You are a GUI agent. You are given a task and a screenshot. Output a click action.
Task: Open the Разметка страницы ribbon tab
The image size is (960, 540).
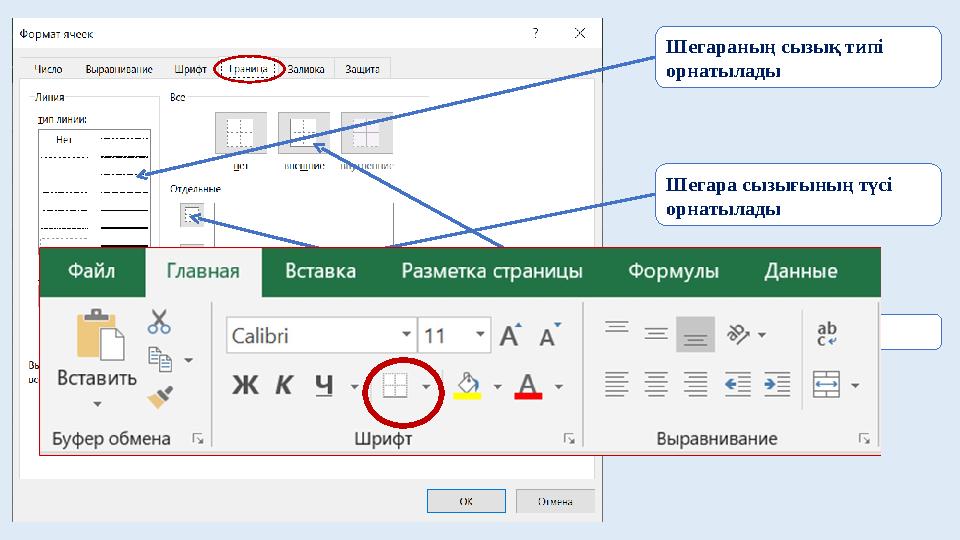492,271
